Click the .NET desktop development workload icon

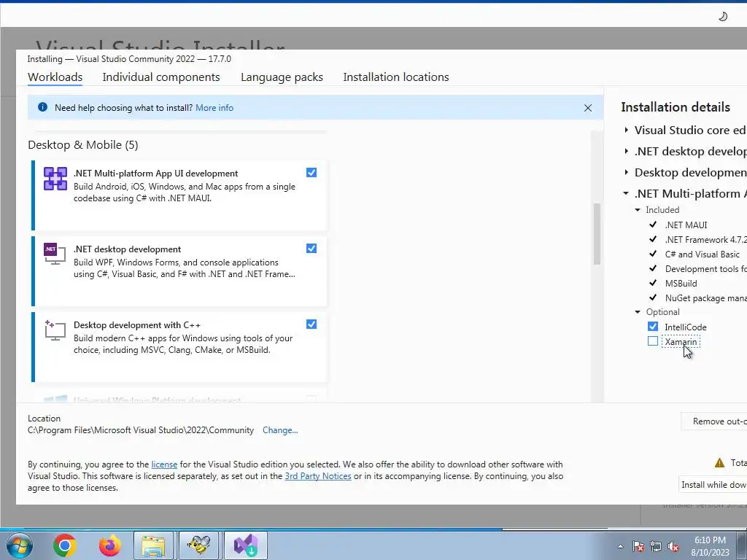pyautogui.click(x=55, y=254)
